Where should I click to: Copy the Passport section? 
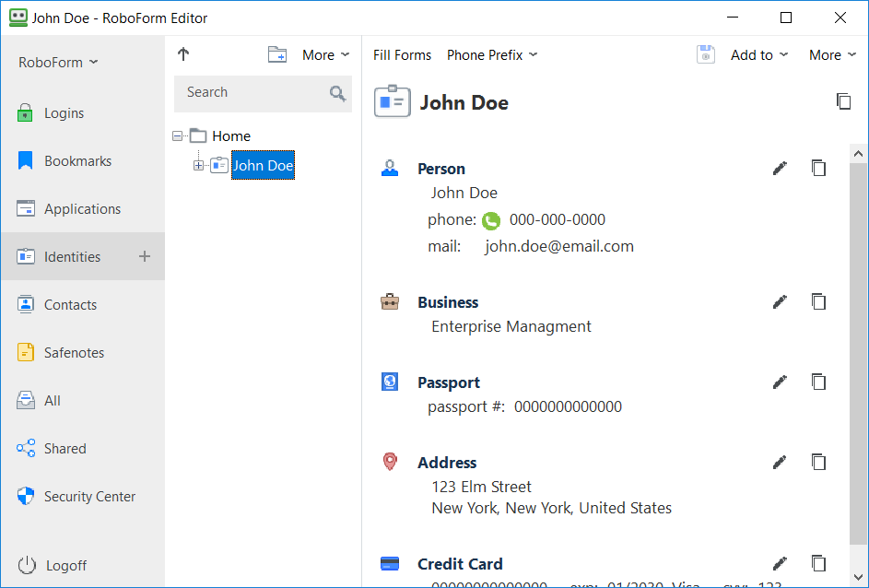(x=818, y=382)
